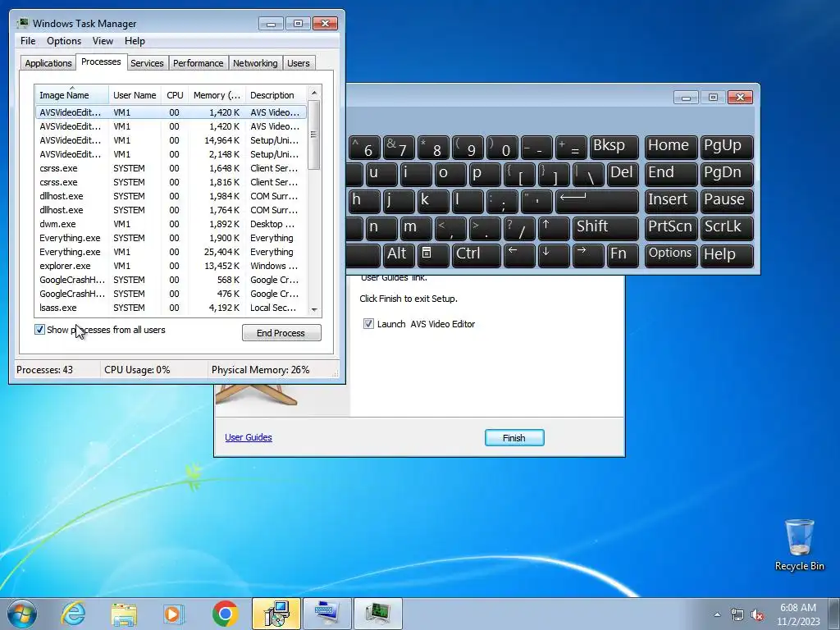Toggle the Fn key on on-screen keyboard
This screenshot has width=840, height=630.
tap(623, 256)
